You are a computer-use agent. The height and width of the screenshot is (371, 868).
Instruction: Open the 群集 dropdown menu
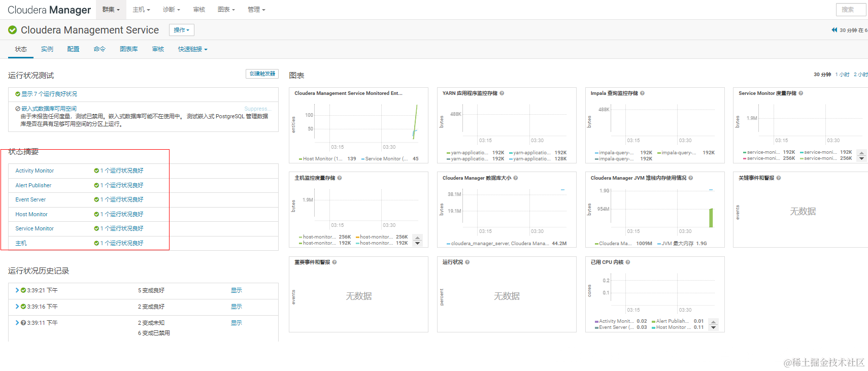pyautogui.click(x=111, y=10)
